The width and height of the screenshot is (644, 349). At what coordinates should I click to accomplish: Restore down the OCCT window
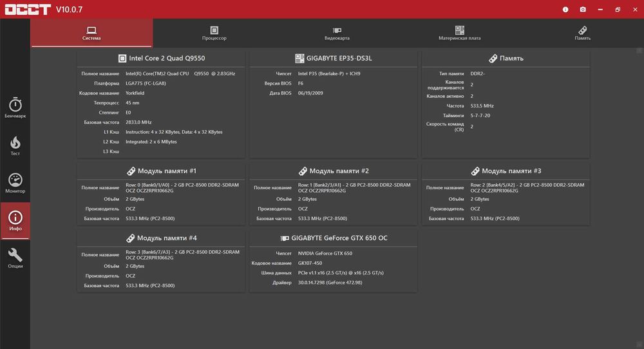point(618,10)
